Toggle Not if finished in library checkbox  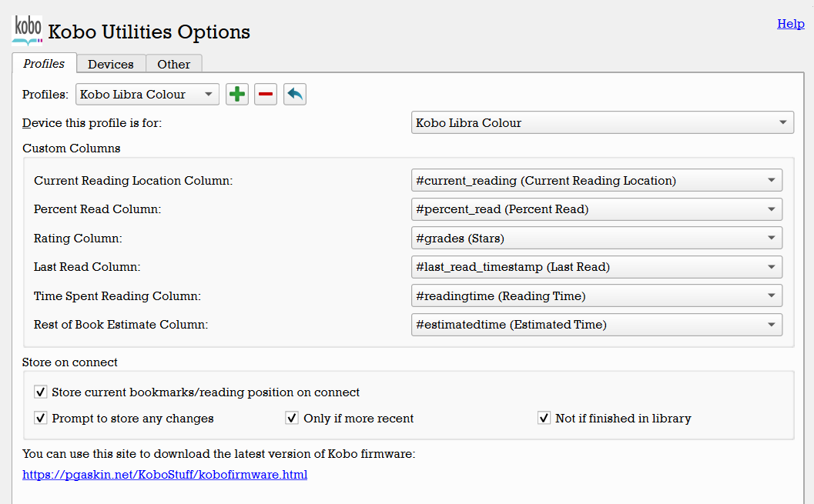pos(544,419)
